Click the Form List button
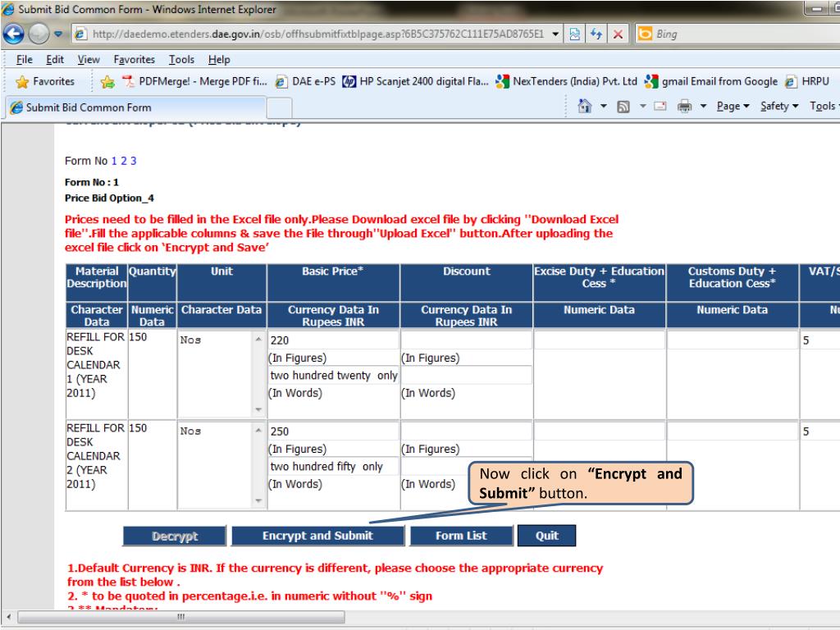Viewport: 840px width, 630px height. (461, 536)
